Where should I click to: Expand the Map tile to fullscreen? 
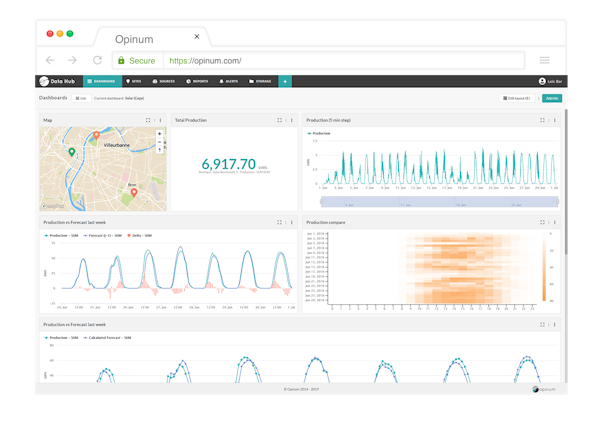[x=148, y=120]
